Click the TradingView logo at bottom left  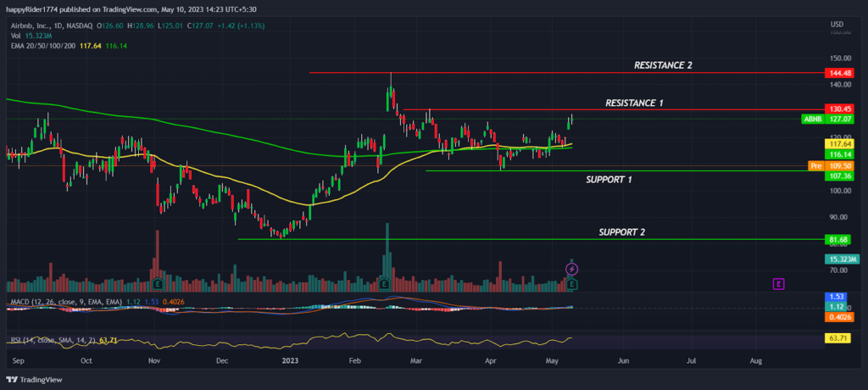pyautogui.click(x=34, y=380)
